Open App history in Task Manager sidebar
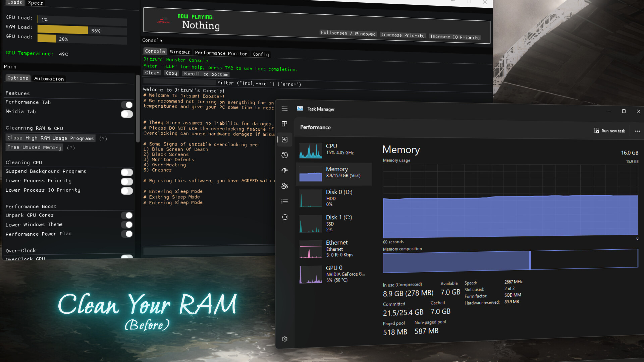The image size is (644, 362). click(284, 155)
